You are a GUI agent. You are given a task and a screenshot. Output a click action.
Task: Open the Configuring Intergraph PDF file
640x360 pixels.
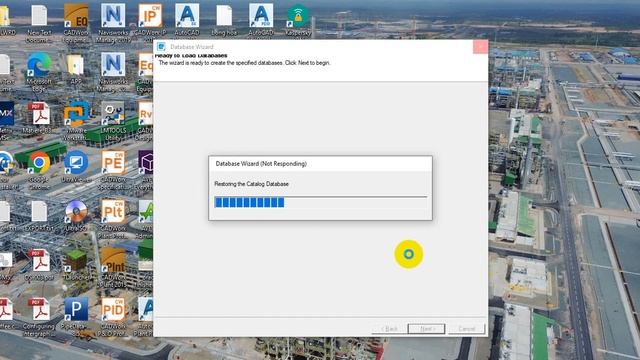(x=39, y=309)
